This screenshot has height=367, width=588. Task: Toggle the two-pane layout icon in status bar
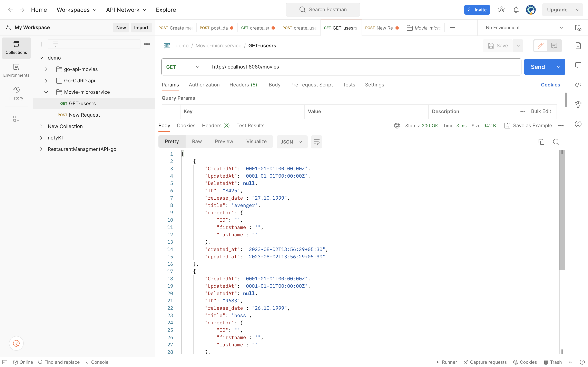click(571, 362)
